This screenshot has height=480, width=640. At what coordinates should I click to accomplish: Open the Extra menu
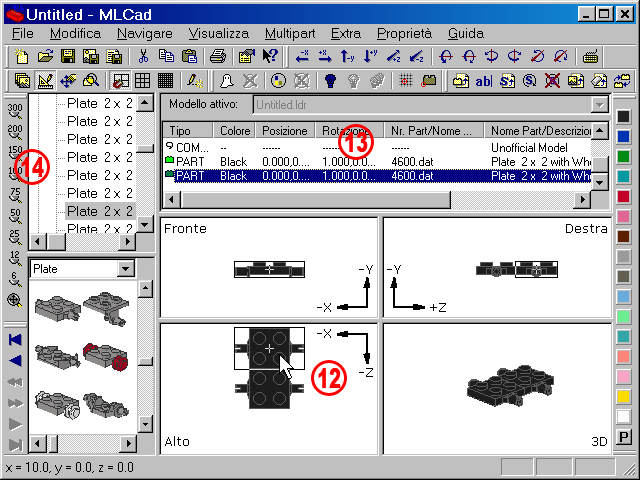click(346, 33)
